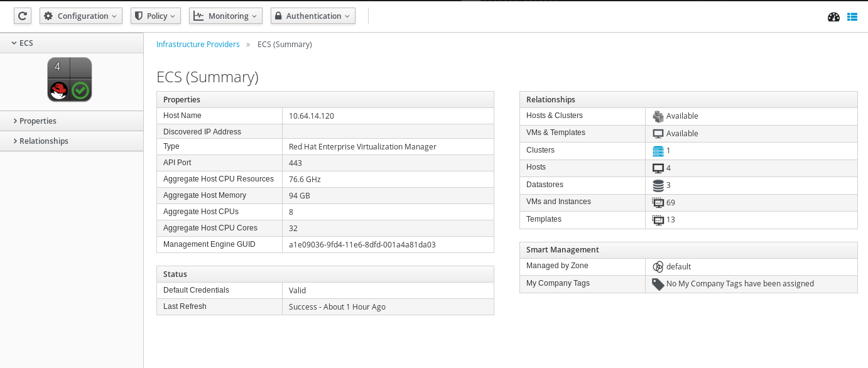
Task: Switch to the summary list view icon
Action: [852, 17]
